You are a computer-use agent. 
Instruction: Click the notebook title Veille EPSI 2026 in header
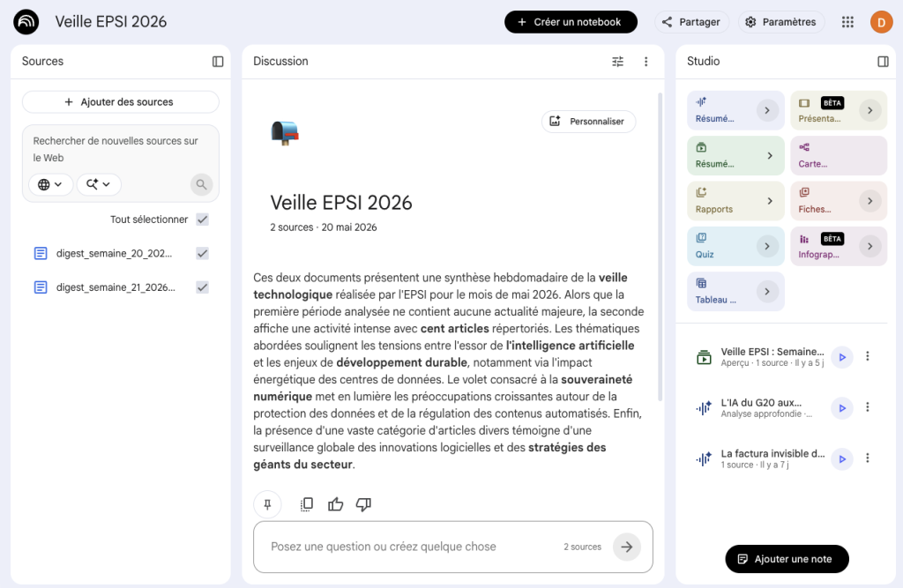[x=111, y=22]
